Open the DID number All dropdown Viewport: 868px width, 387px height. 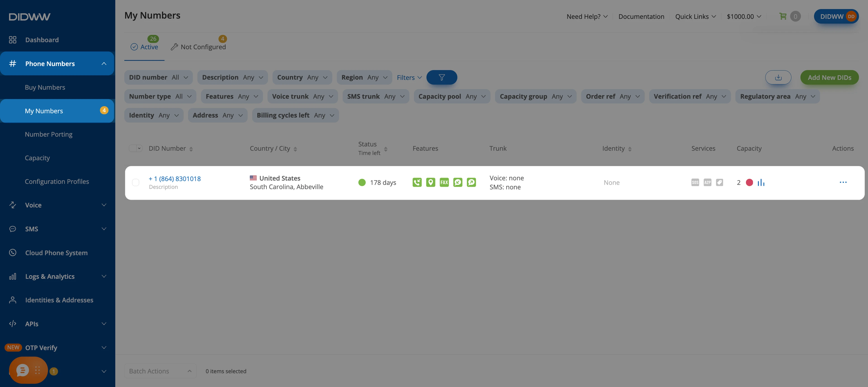(158, 78)
